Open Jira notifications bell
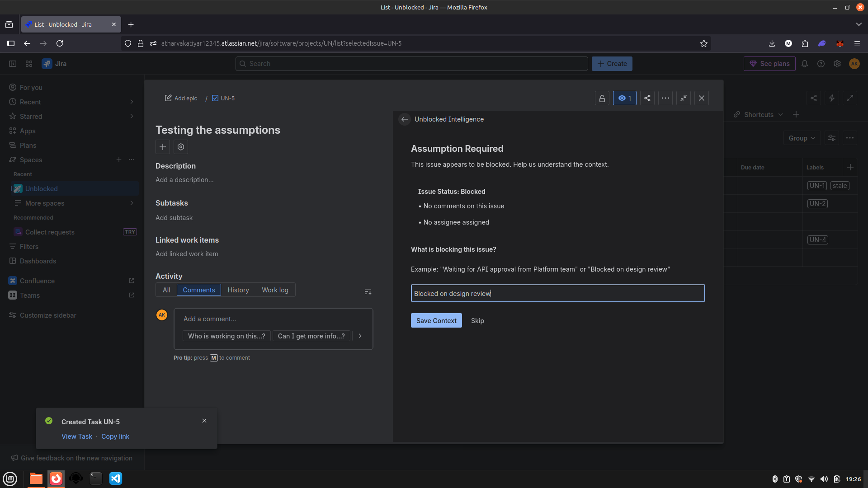 tap(805, 64)
